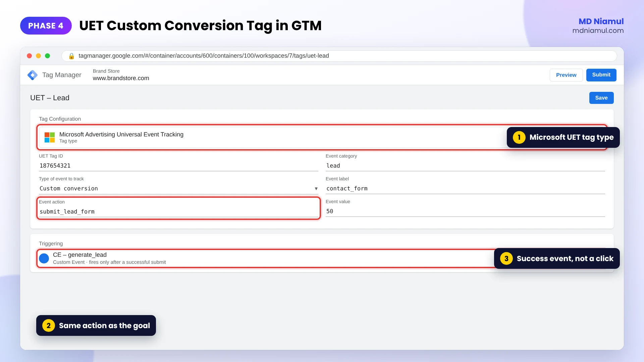This screenshot has width=644, height=362.
Task: Click the Tag Configuration section heading
Action: pos(60,119)
